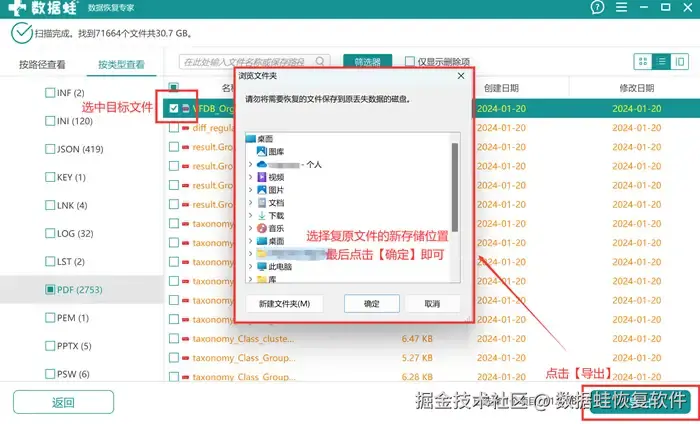
Task: Open the hamburger menu in title bar
Action: 621,7
